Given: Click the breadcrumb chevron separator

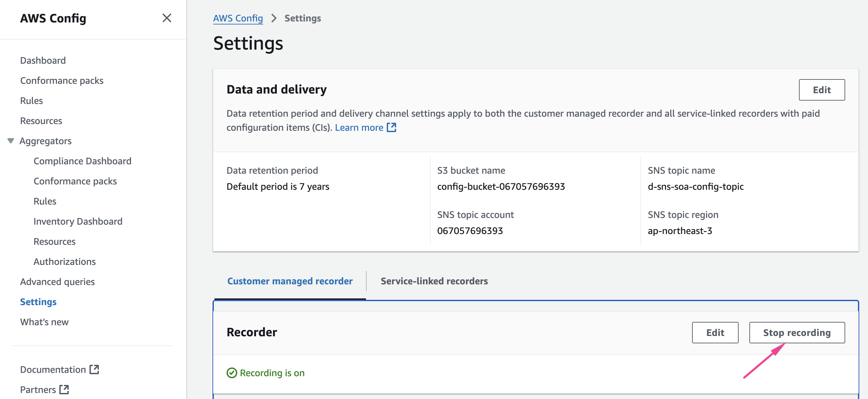Looking at the screenshot, I should pyautogui.click(x=273, y=18).
